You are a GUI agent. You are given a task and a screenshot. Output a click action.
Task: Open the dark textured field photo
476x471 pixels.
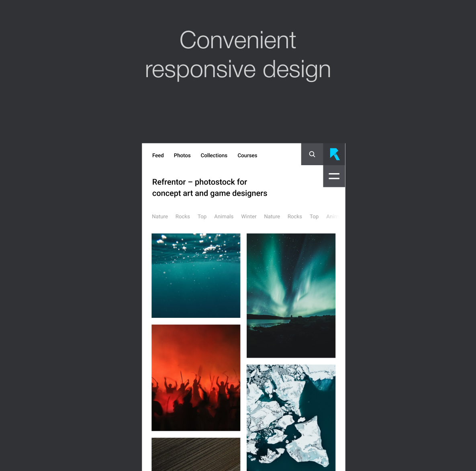[x=196, y=454]
